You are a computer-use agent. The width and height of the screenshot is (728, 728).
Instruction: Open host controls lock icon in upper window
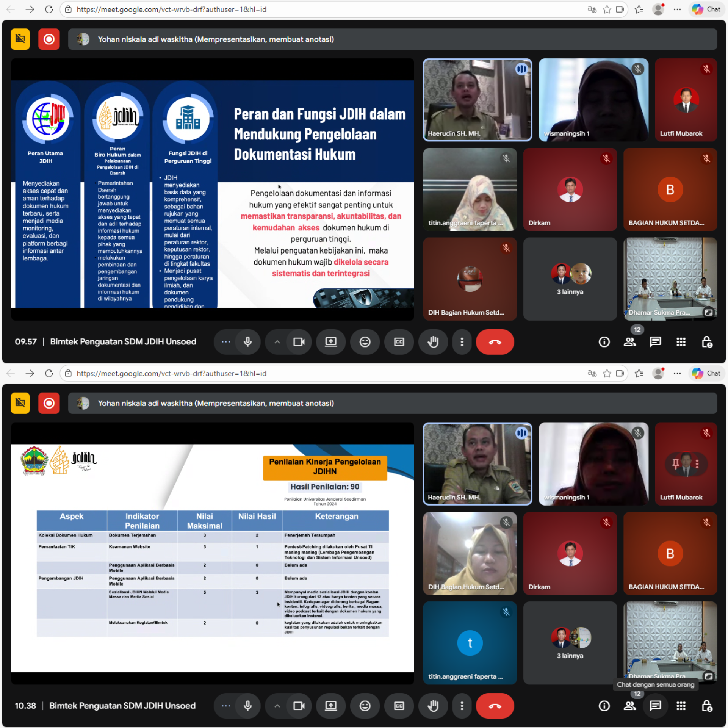coord(706,342)
